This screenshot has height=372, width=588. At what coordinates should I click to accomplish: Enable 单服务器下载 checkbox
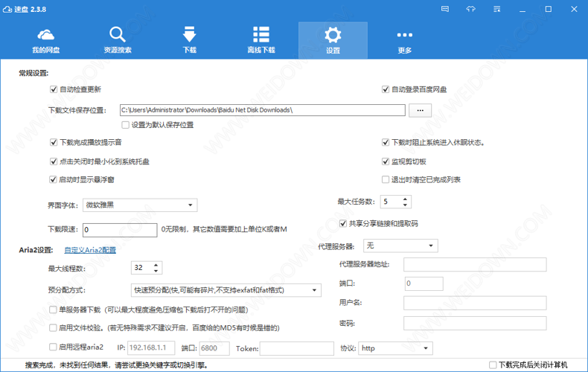point(54,310)
